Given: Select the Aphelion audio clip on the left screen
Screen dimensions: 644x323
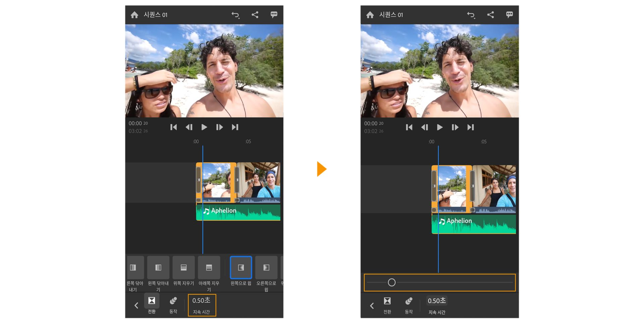Looking at the screenshot, I should pyautogui.click(x=238, y=212).
